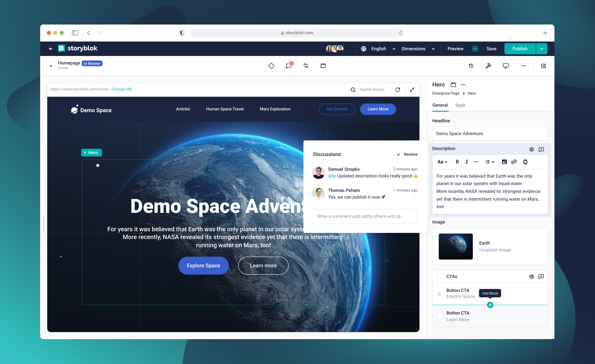This screenshot has height=364, width=595.
Task: Open the discussions comment icon in toolbar
Action: tap(289, 66)
